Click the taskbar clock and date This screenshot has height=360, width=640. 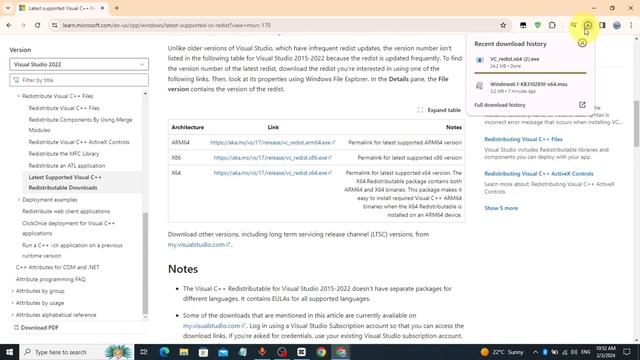click(606, 352)
